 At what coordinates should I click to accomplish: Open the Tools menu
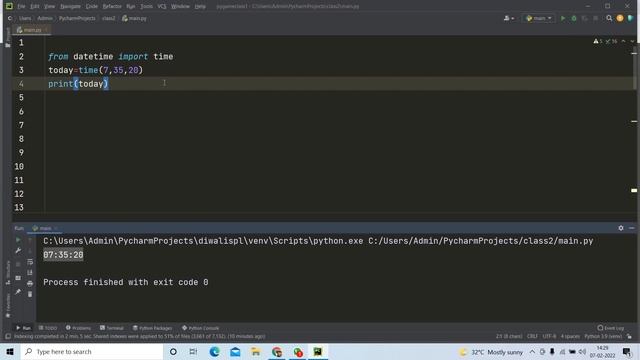click(x=147, y=6)
